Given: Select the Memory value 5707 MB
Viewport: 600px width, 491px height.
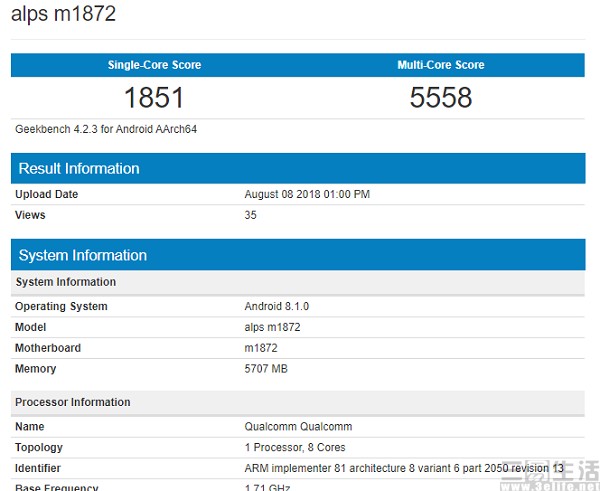Looking at the screenshot, I should coord(266,369).
